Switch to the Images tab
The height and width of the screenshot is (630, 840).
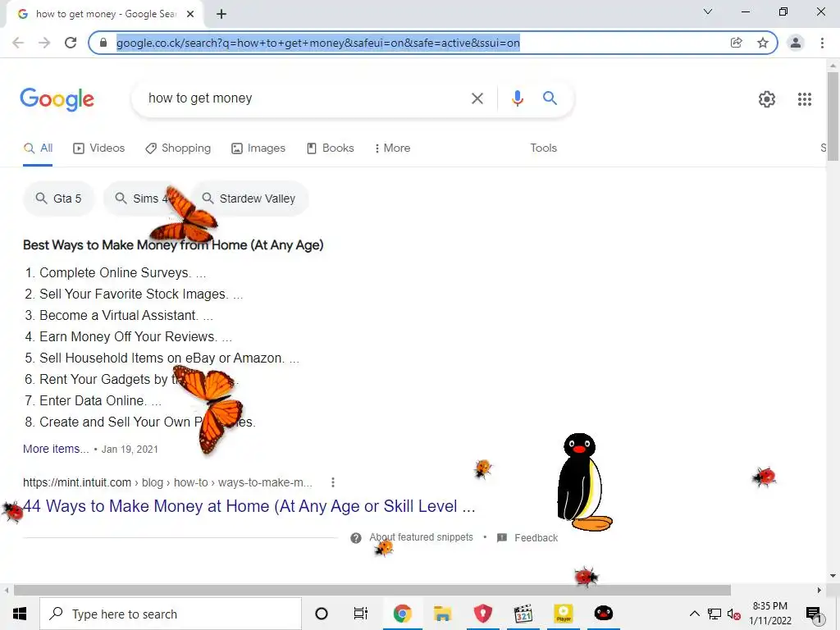coord(258,148)
